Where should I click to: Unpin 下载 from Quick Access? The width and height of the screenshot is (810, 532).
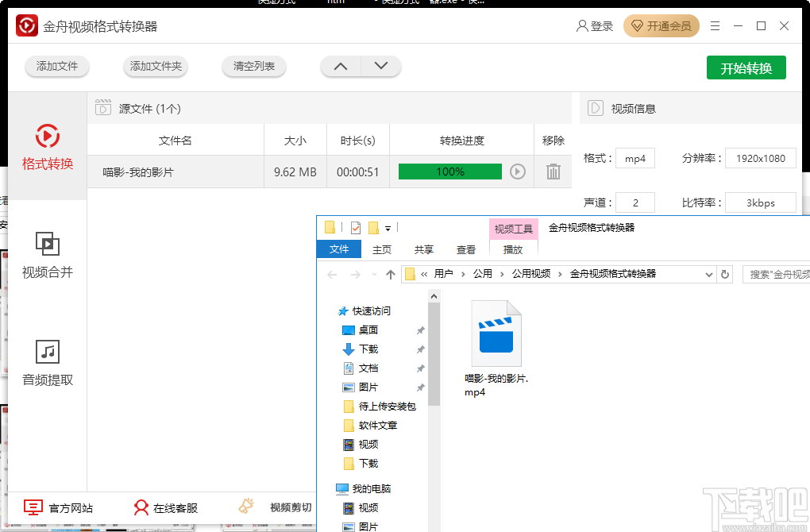point(420,349)
